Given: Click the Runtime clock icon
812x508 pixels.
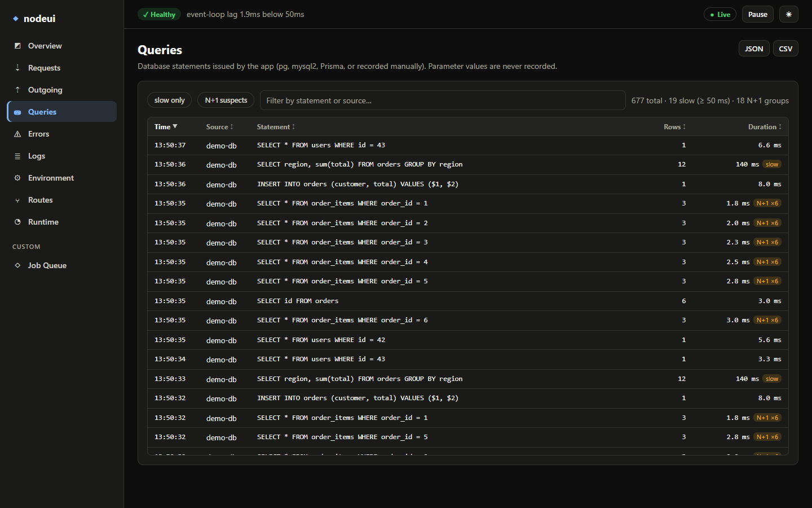Looking at the screenshot, I should coord(17,222).
